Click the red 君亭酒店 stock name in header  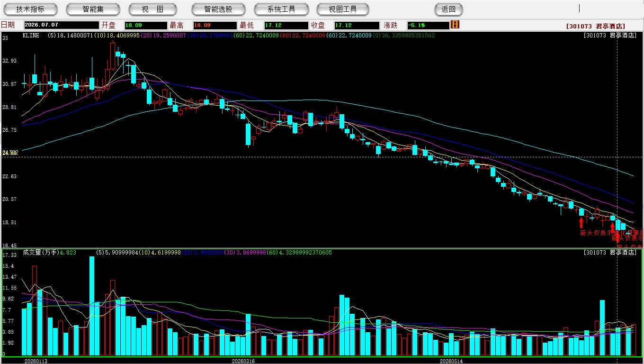pos(596,27)
